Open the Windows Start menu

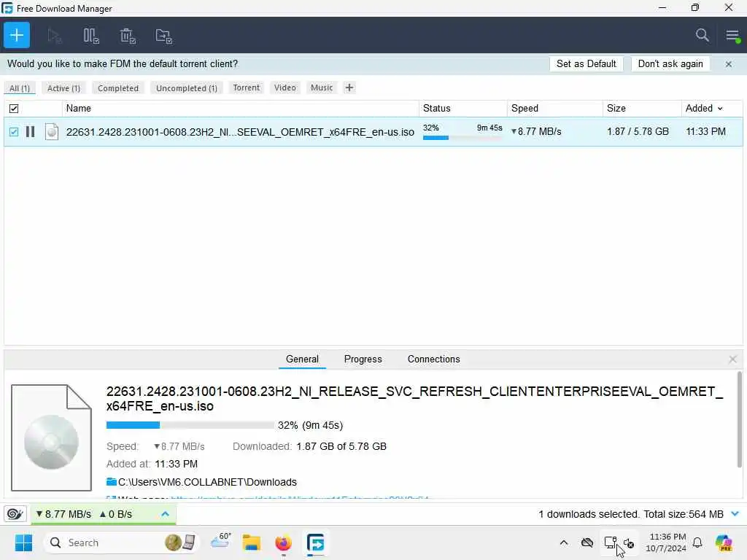point(23,542)
